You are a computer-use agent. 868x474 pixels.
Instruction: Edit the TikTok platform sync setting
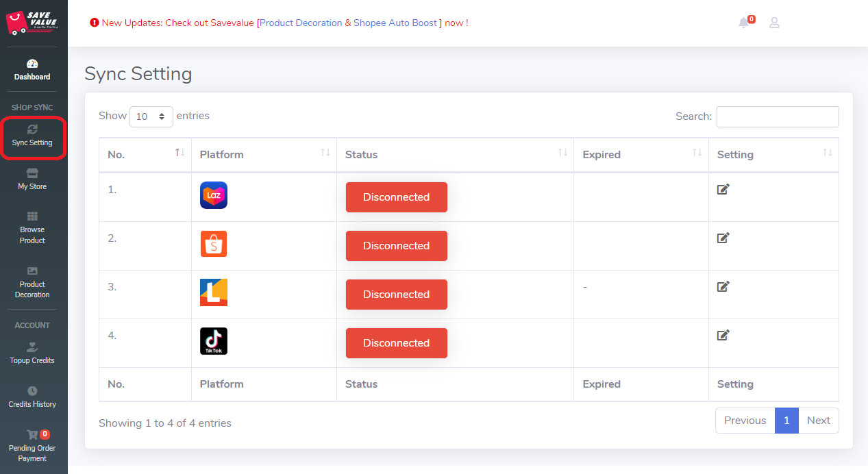[723, 335]
